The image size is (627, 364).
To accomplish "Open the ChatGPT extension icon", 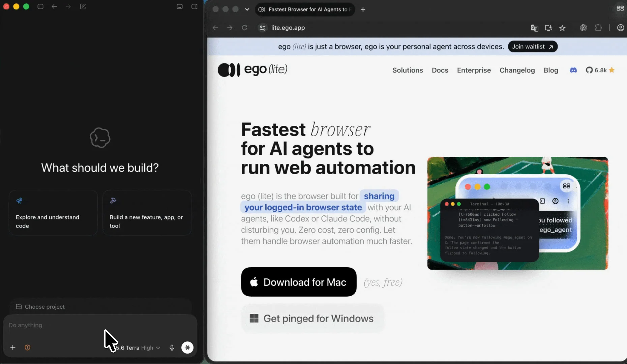I will coord(584,28).
